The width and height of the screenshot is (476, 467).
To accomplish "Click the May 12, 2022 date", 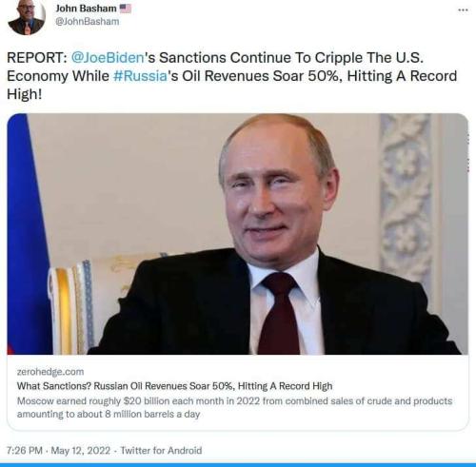I will click(x=81, y=450).
